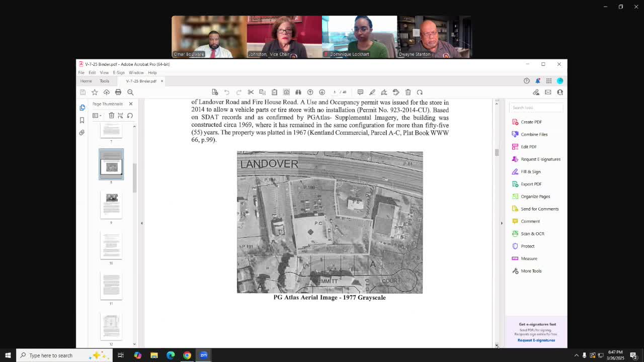This screenshot has width=644, height=362.
Task: Open the Edit PDF tool
Action: pos(528,147)
